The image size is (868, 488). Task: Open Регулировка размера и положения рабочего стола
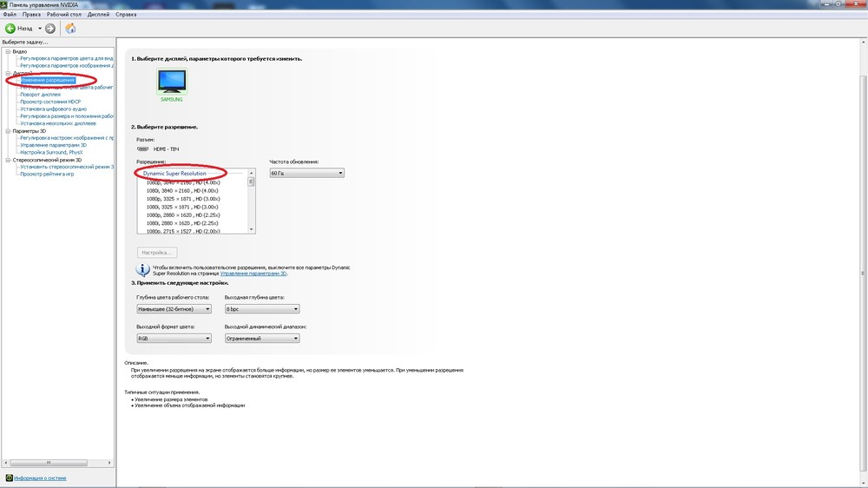(67, 116)
